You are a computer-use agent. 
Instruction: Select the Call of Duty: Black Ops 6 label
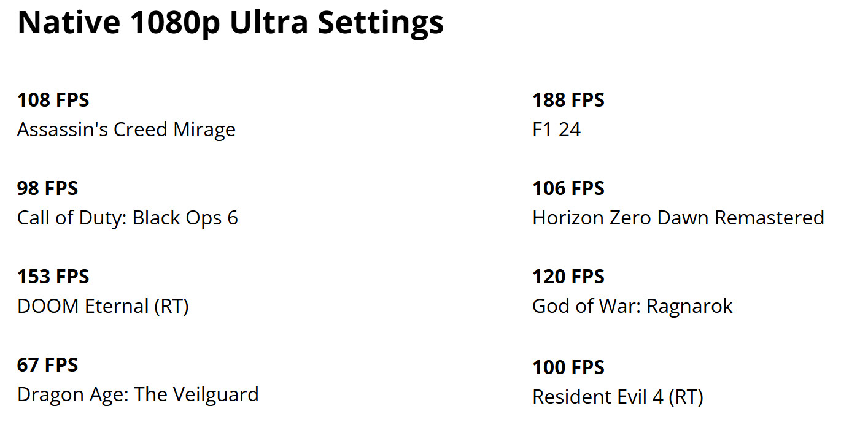(x=128, y=218)
